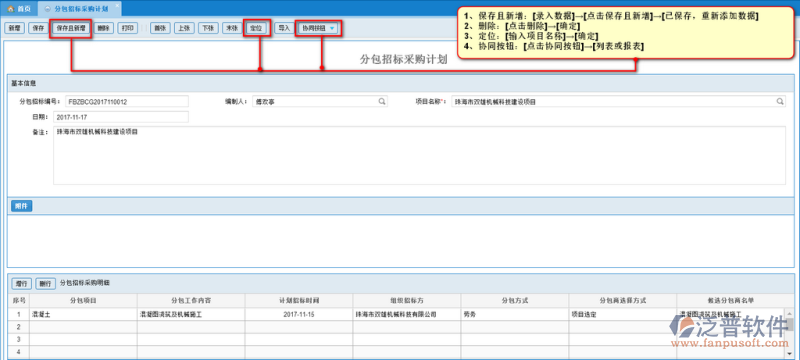This screenshot has height=360, width=800.
Task: Click the 日期 date input field
Action: [121, 117]
